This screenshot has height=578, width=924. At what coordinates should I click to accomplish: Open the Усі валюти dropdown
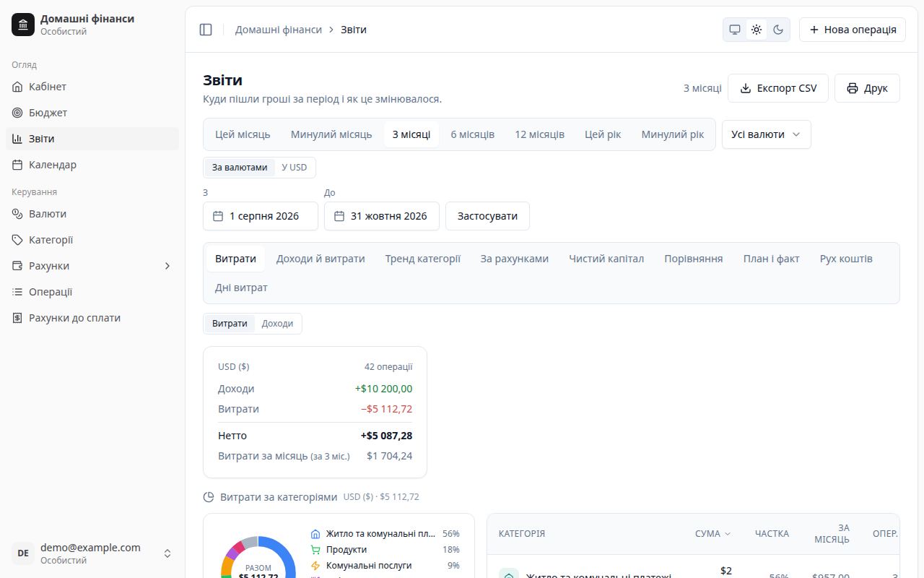766,134
